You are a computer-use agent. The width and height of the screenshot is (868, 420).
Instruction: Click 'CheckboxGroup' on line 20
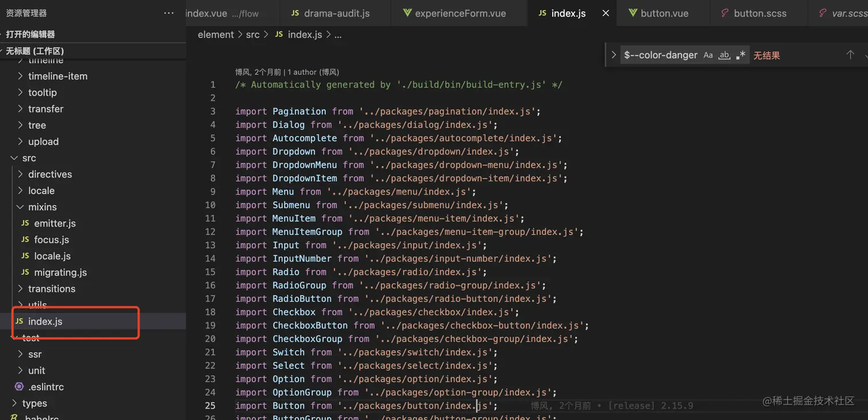point(307,339)
